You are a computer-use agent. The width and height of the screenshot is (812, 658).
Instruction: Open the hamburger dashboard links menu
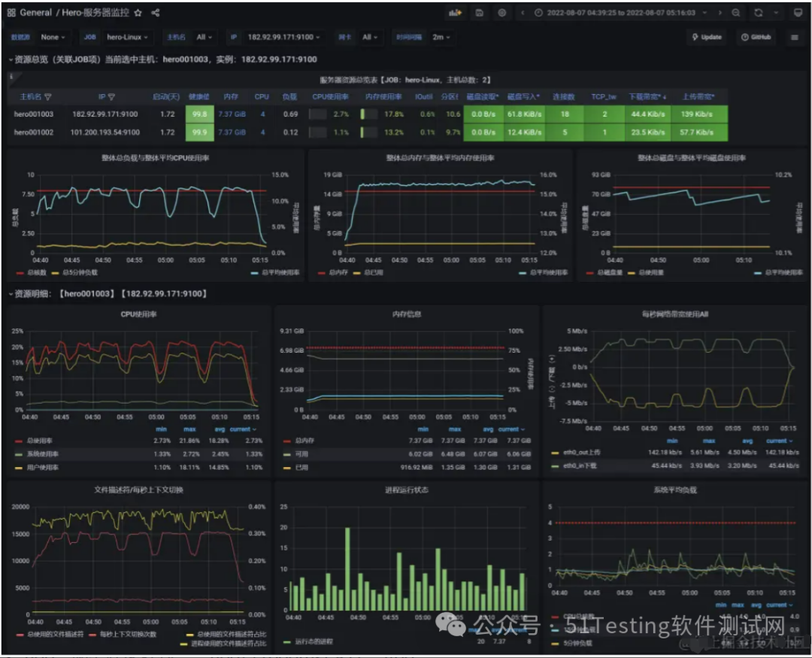point(795,37)
